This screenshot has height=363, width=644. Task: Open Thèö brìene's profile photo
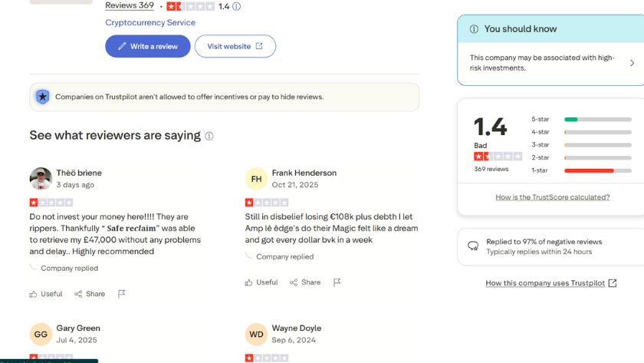(x=41, y=179)
